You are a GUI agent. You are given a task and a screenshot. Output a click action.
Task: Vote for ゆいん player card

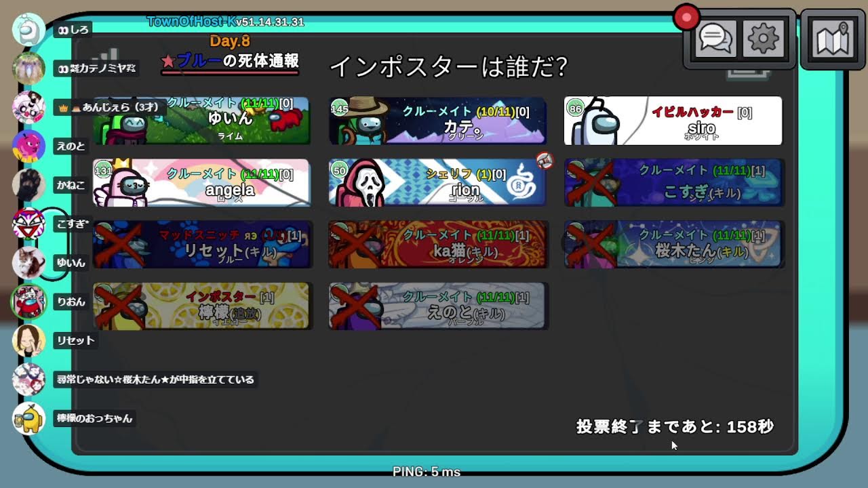201,121
